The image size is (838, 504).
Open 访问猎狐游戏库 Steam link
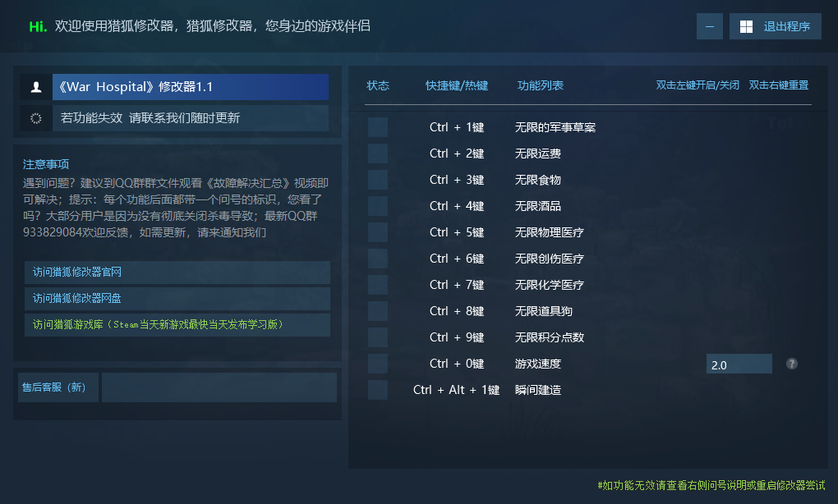[x=177, y=324]
